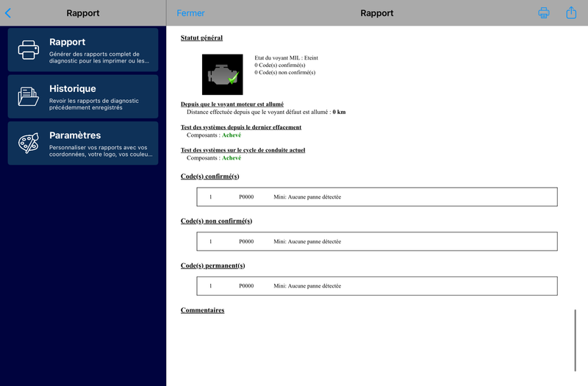
Task: Click the Statut général heading
Action: tap(201, 37)
